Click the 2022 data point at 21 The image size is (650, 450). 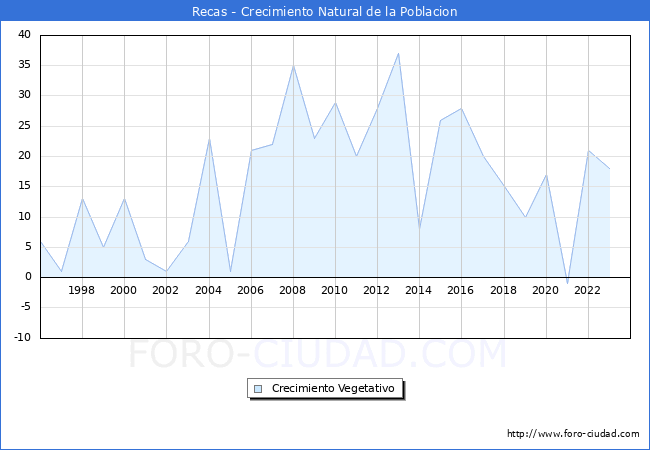click(x=588, y=150)
